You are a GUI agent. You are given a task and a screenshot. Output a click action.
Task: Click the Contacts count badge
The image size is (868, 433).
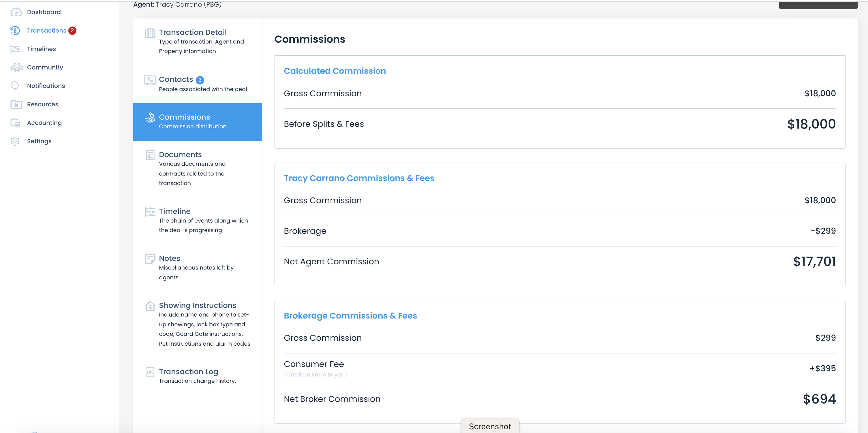click(200, 80)
